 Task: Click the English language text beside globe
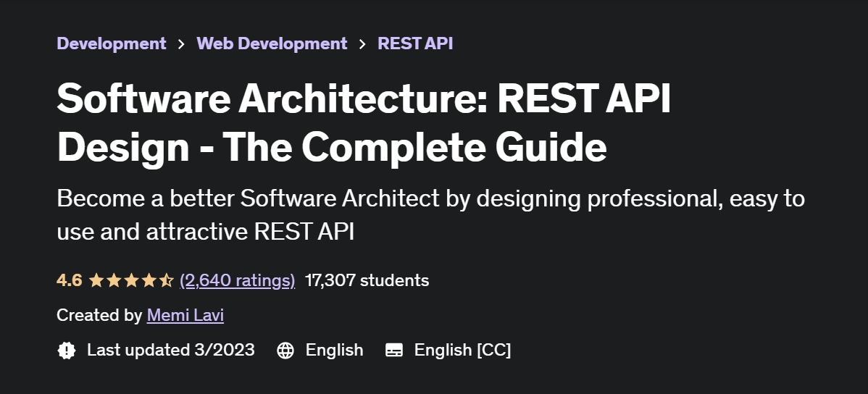334,351
